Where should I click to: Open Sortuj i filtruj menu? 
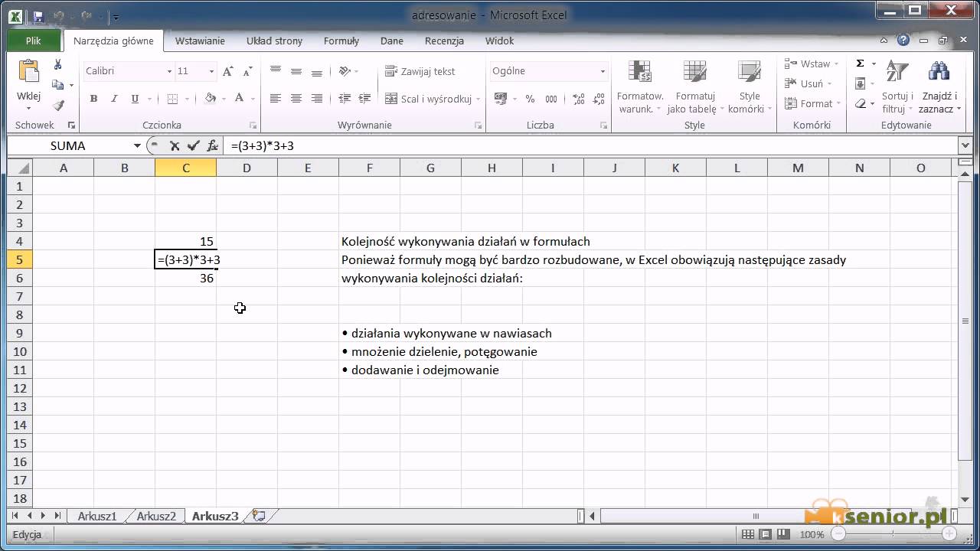[898, 87]
